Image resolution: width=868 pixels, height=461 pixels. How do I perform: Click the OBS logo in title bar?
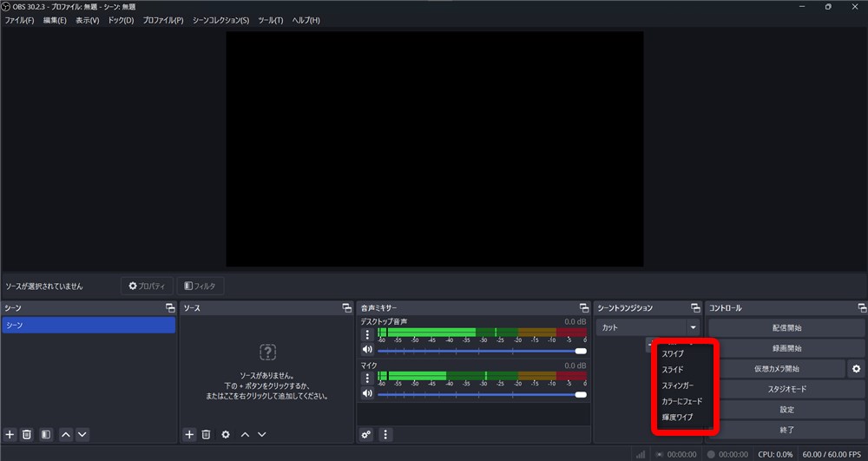6,7
